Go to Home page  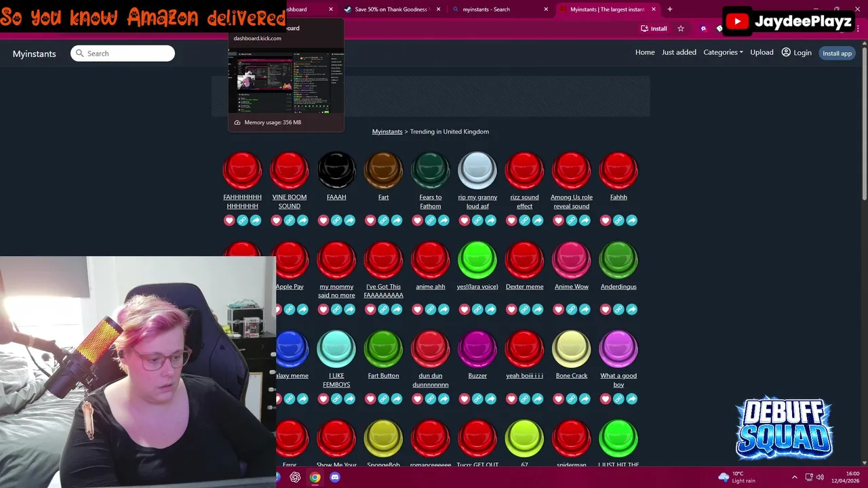tap(645, 52)
